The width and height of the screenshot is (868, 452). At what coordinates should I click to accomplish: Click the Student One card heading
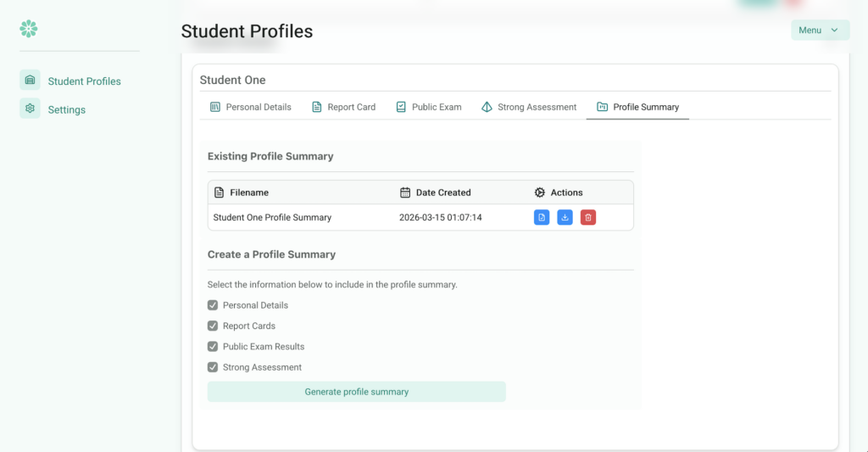(232, 80)
